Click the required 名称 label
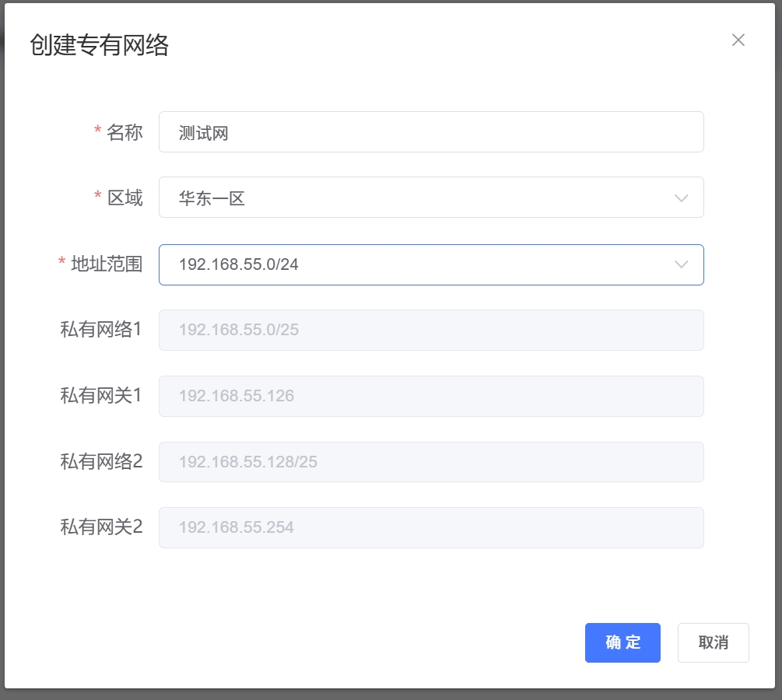The height and width of the screenshot is (700, 782). [124, 132]
